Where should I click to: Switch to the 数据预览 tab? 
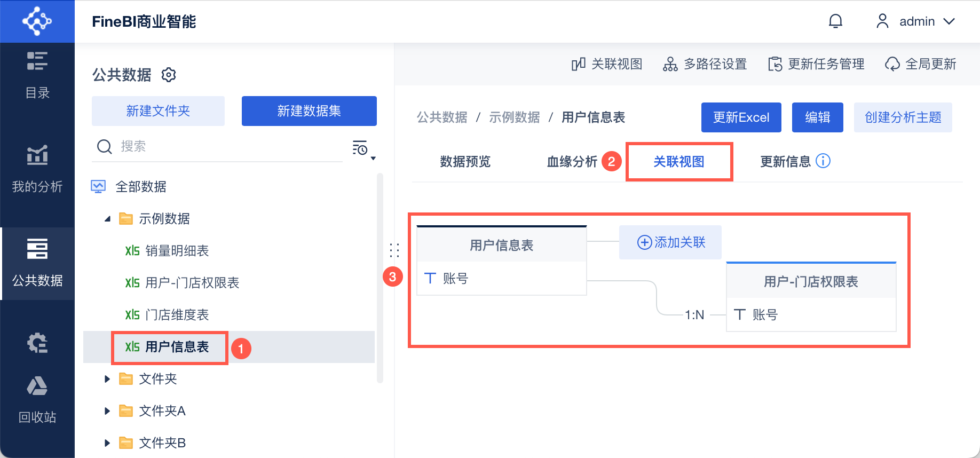[x=465, y=162]
